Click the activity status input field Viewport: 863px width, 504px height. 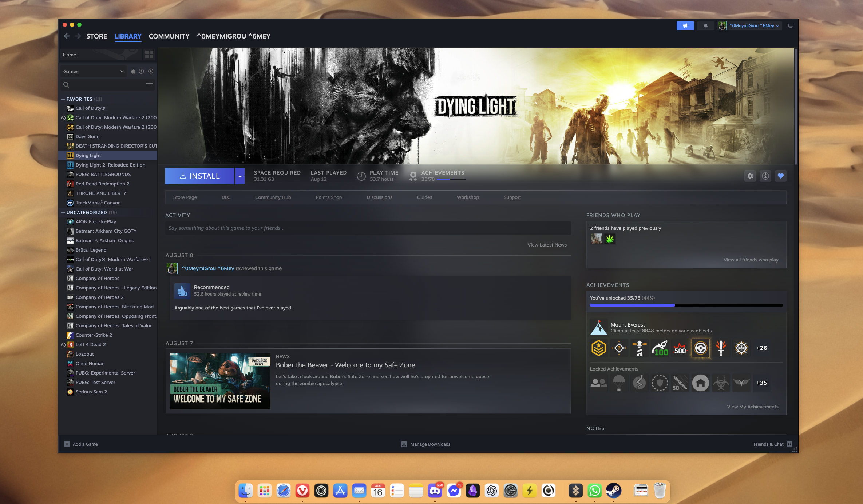point(368,228)
